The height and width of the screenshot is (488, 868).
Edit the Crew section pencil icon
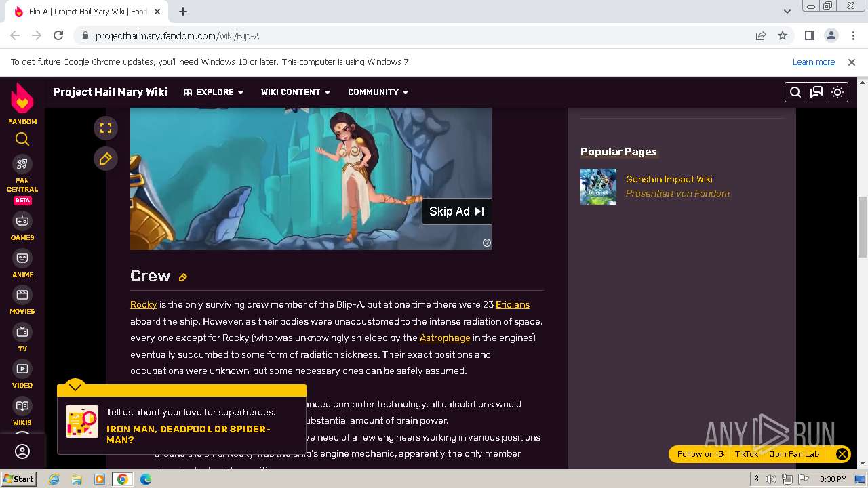point(183,277)
